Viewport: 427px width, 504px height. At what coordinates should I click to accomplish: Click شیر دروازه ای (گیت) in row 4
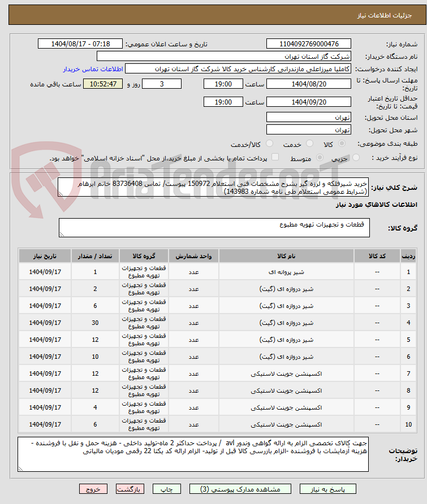tap(286, 323)
